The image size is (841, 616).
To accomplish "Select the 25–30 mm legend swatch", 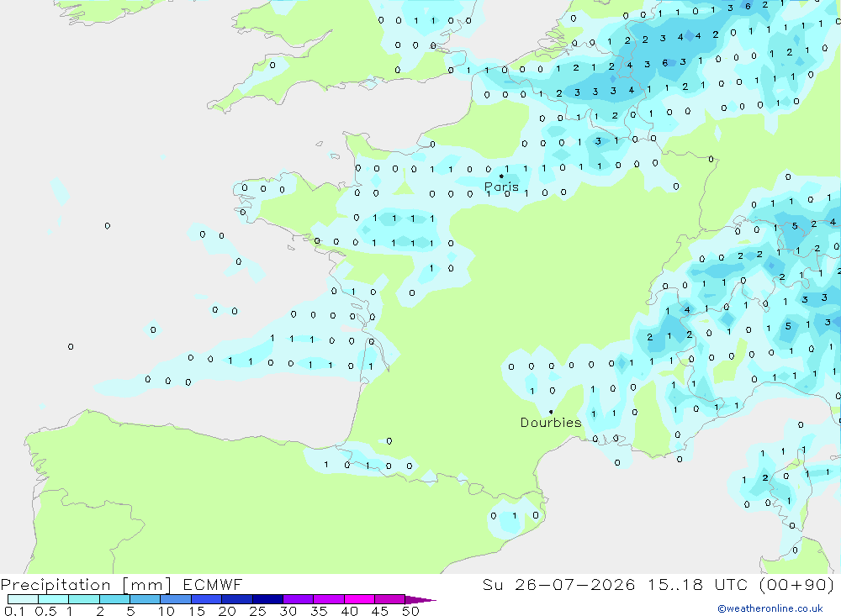I will [x=267, y=599].
